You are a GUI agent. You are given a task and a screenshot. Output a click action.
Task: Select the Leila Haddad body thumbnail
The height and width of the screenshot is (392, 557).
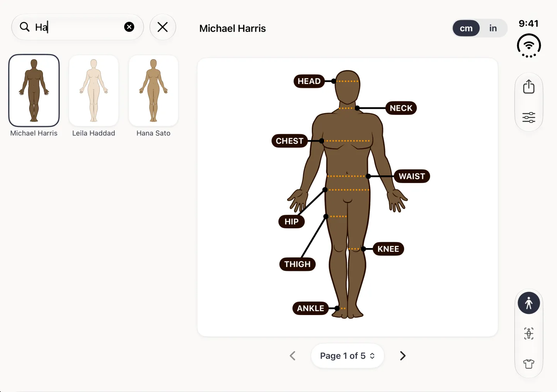point(94,91)
